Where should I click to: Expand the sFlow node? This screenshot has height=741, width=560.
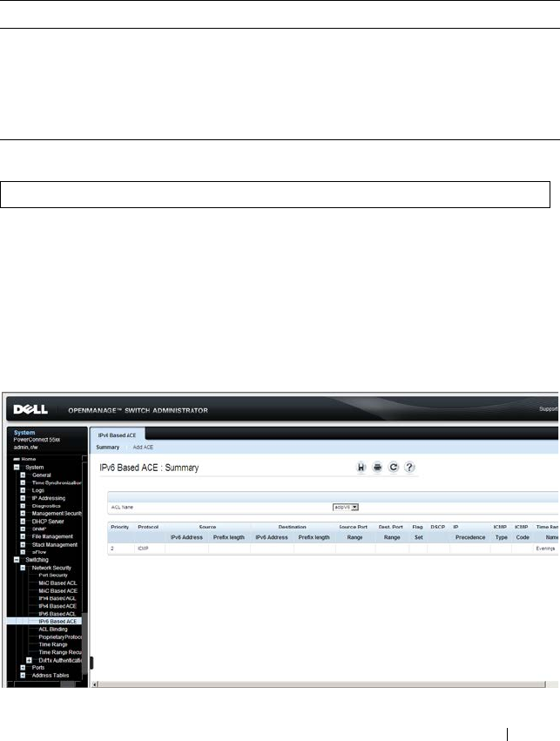point(23,552)
